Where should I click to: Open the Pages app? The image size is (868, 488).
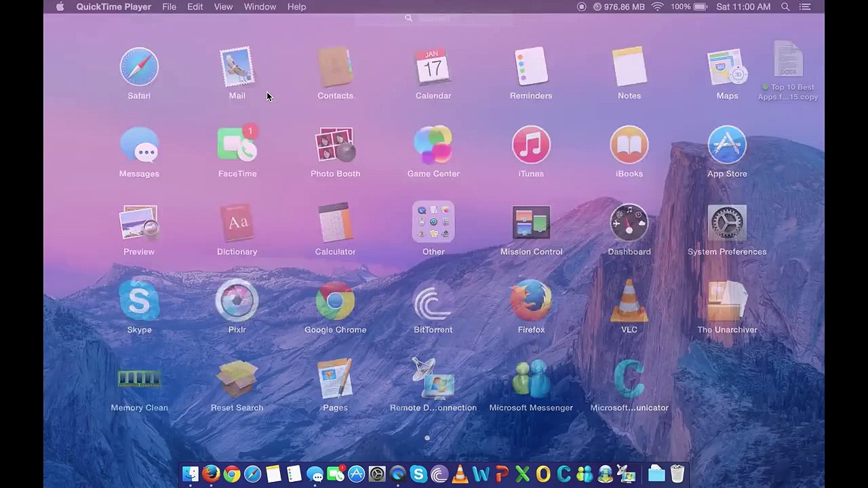[x=335, y=379]
